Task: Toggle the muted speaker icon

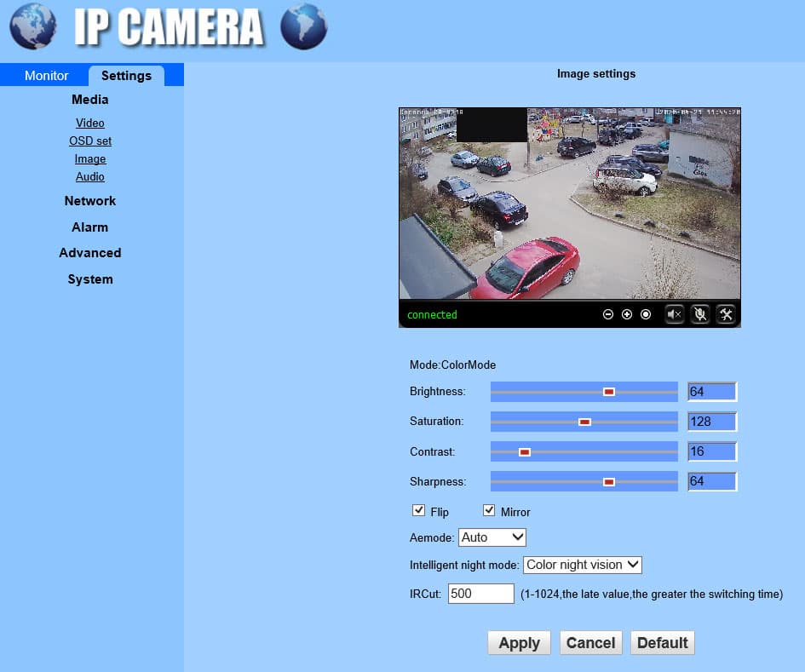Action: 674,314
